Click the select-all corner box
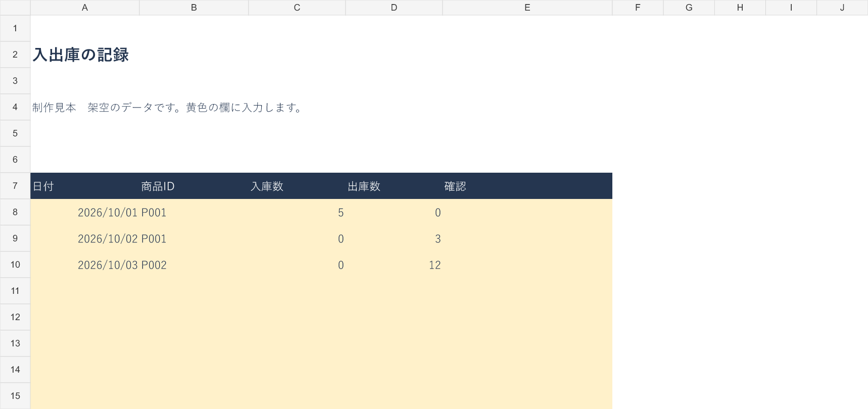 [x=15, y=8]
